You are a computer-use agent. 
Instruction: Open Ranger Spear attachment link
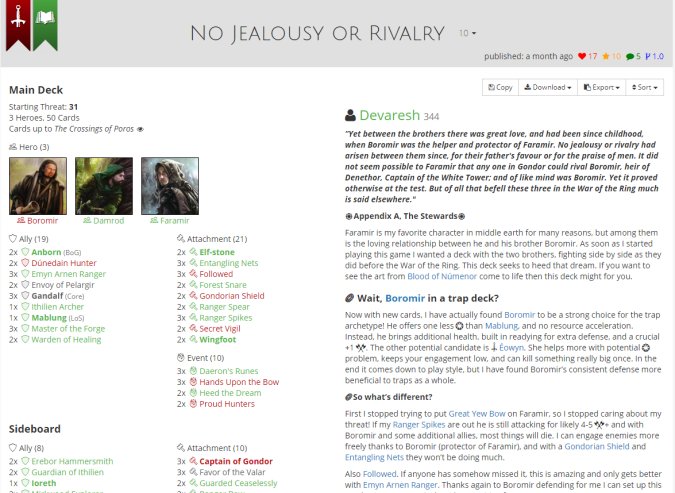[224, 307]
